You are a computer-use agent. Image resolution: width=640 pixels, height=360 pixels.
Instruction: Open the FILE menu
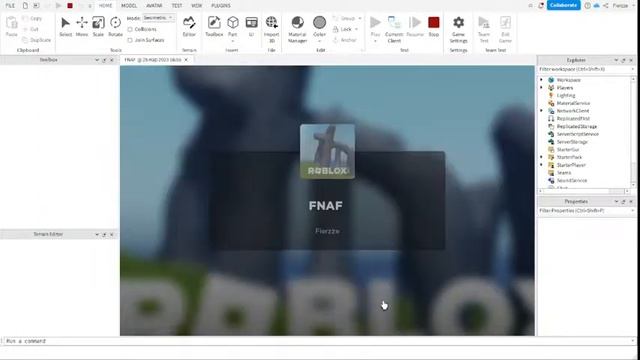(10, 6)
